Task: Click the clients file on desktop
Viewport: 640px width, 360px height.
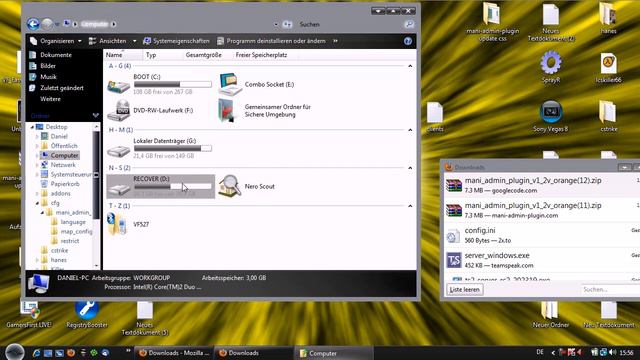Action: click(435, 117)
